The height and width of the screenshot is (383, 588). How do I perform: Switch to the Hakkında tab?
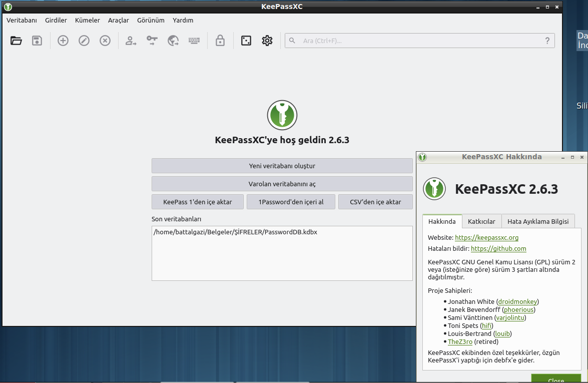point(442,221)
